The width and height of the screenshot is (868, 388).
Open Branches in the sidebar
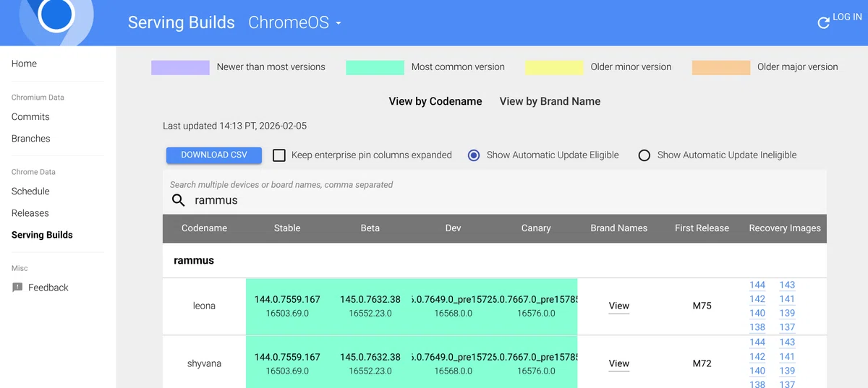point(31,138)
